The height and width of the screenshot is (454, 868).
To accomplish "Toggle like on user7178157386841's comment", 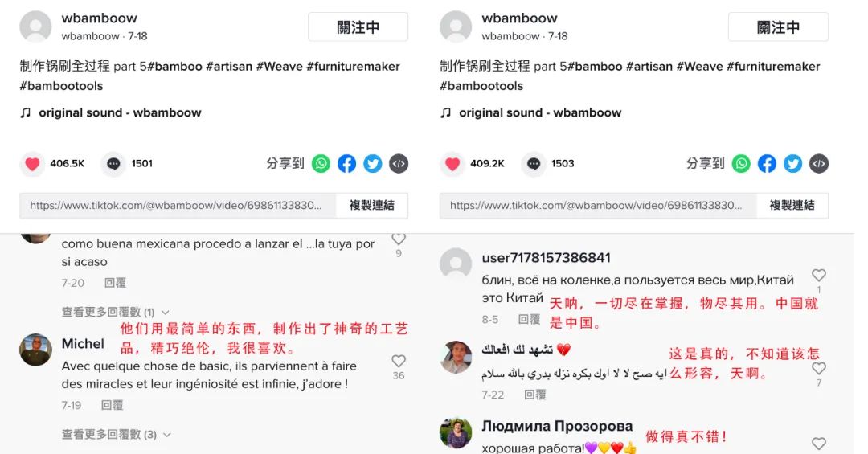I will point(819,275).
